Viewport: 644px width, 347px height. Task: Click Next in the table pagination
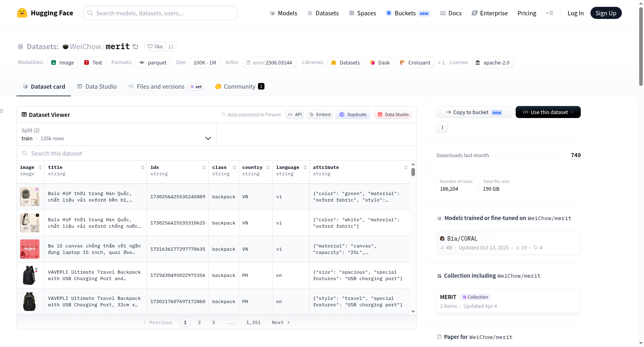[281, 322]
